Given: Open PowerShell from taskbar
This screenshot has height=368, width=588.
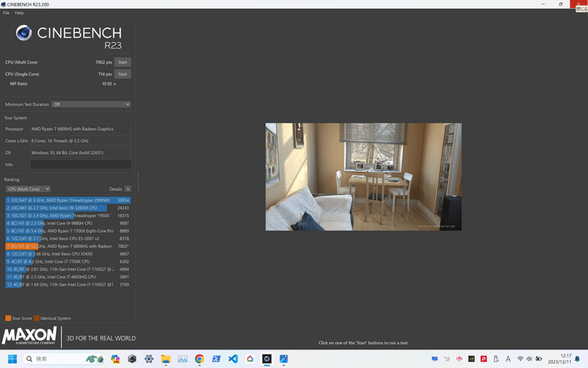Looking at the screenshot, I should 216,359.
